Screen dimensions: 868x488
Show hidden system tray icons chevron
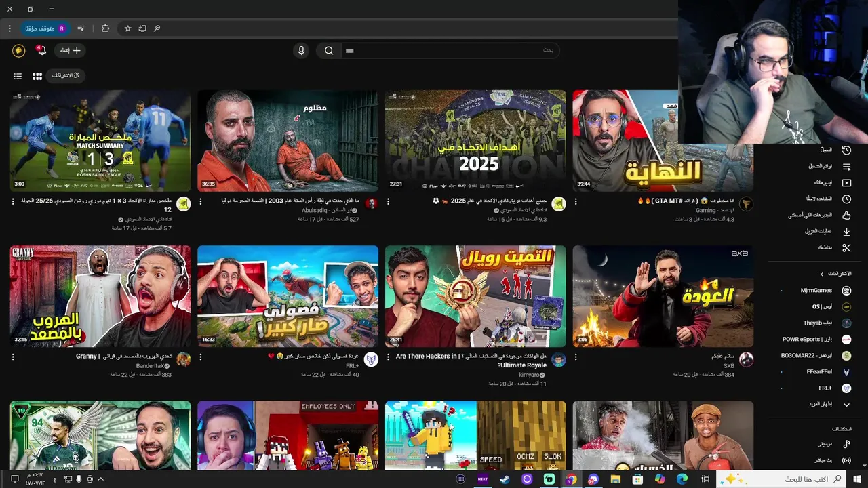pyautogui.click(x=101, y=479)
